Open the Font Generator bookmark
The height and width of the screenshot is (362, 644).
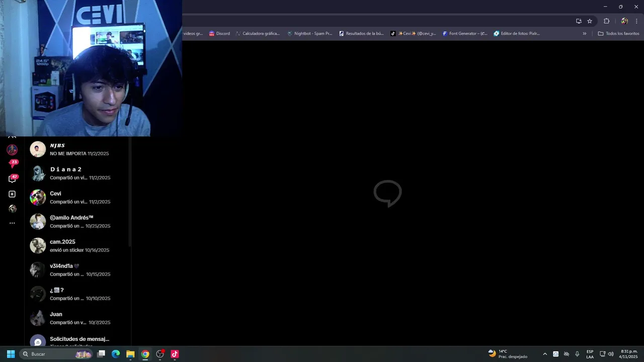pyautogui.click(x=465, y=34)
